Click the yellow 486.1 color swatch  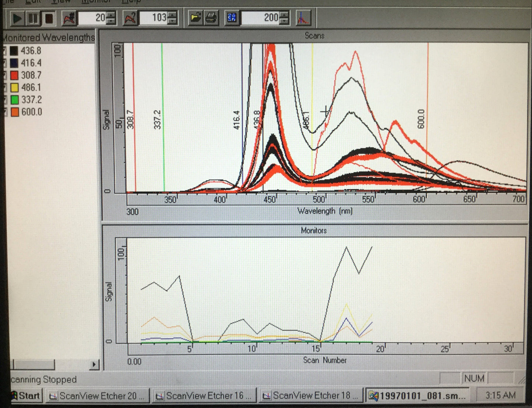pyautogui.click(x=14, y=88)
